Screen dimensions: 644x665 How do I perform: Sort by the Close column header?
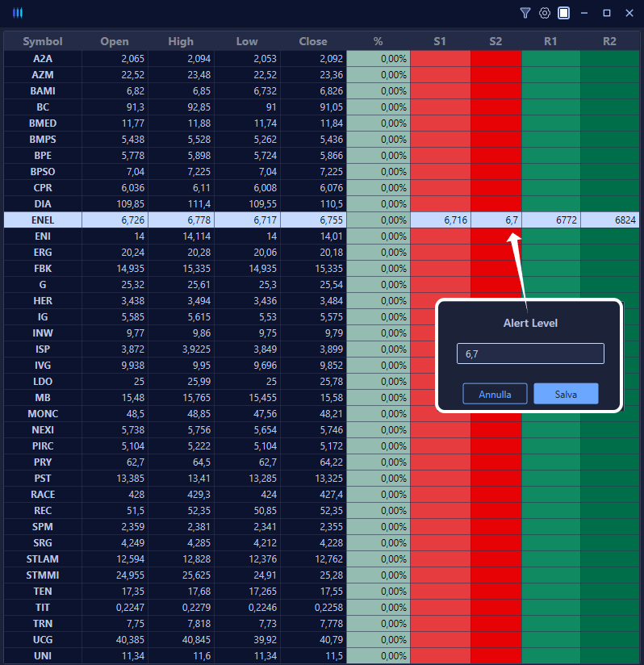tap(313, 41)
